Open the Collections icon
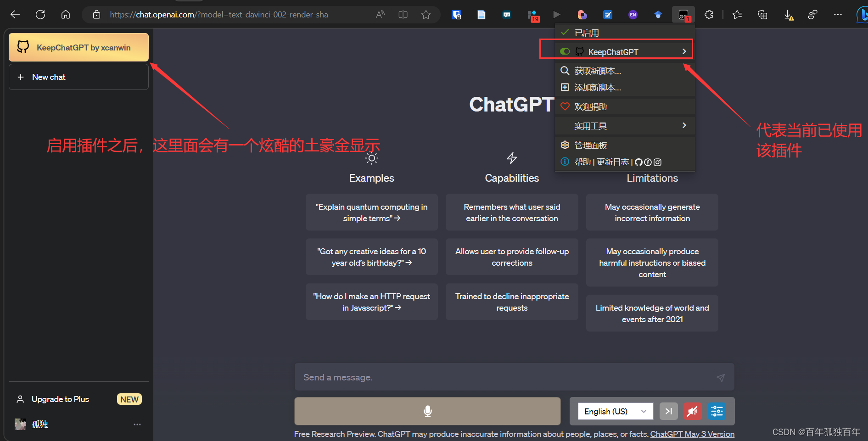This screenshot has width=868, height=441. click(762, 15)
